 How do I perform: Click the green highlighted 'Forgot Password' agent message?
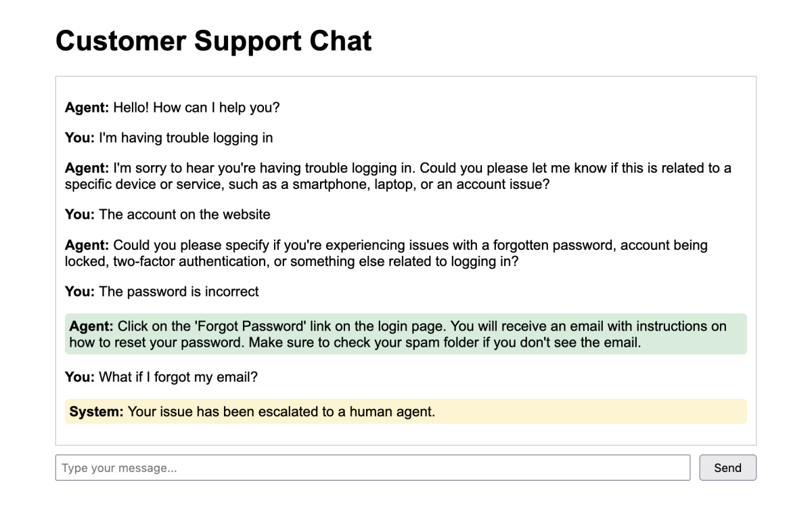tap(406, 334)
